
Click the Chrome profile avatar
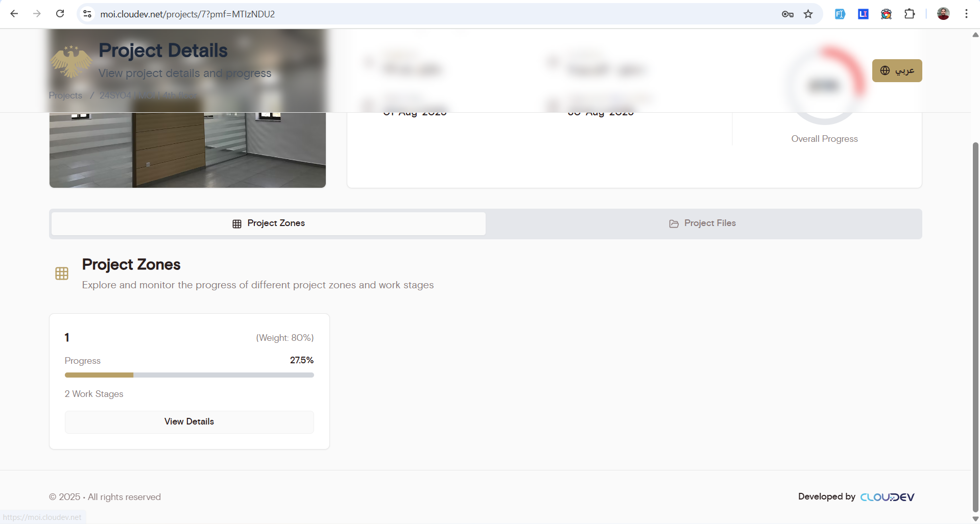943,14
